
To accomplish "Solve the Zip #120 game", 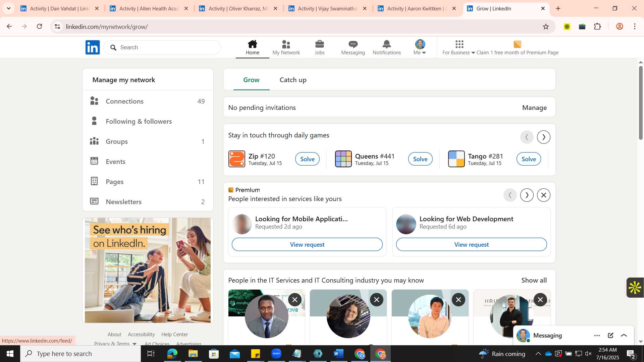I will [x=307, y=159].
